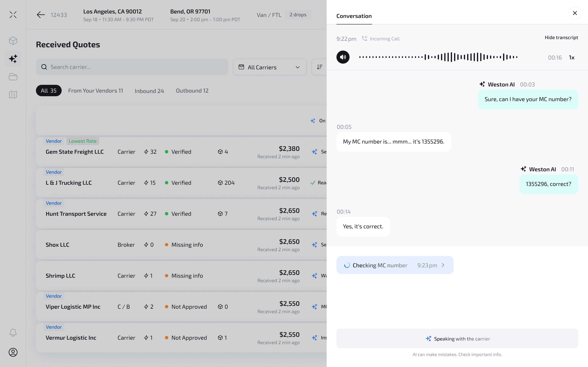Image resolution: width=588 pixels, height=367 pixels.
Task: Select the Inbound 24 tab
Action: (149, 91)
